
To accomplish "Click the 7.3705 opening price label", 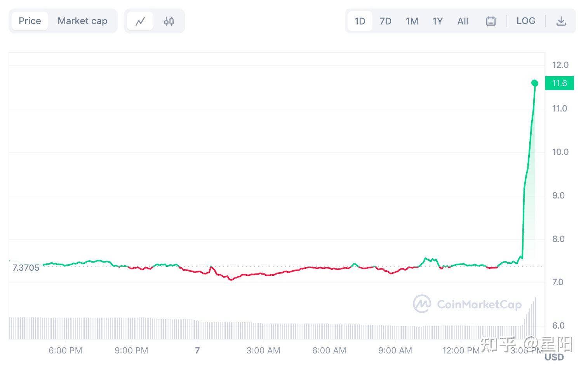I will pos(26,268).
